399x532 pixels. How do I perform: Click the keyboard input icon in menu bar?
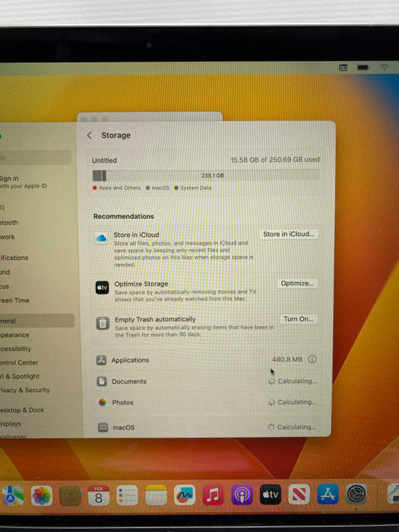[x=344, y=68]
